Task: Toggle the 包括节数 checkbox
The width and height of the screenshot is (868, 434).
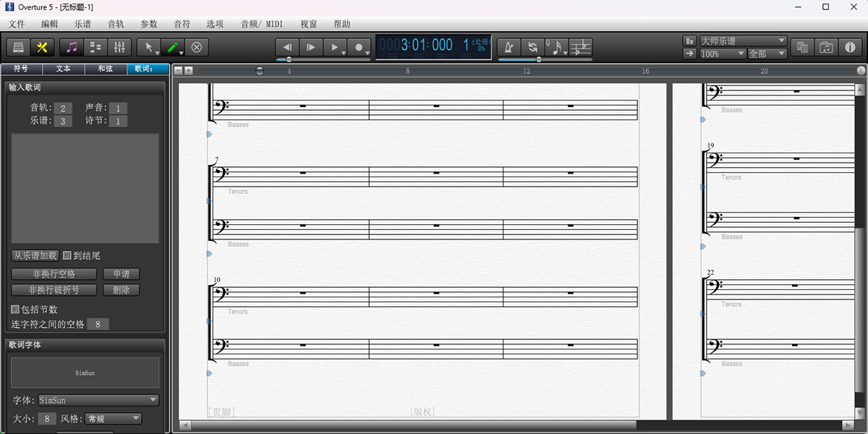Action: (x=14, y=309)
